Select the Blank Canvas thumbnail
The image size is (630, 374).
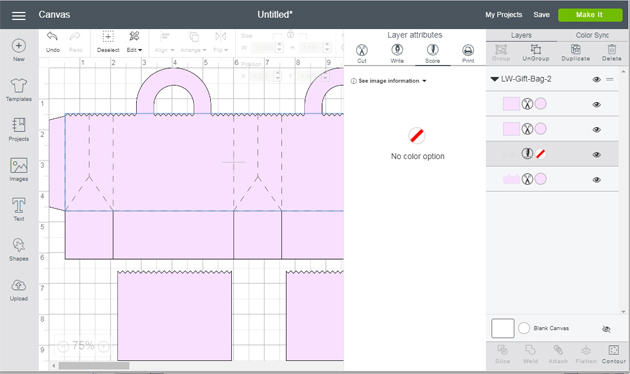click(x=502, y=328)
